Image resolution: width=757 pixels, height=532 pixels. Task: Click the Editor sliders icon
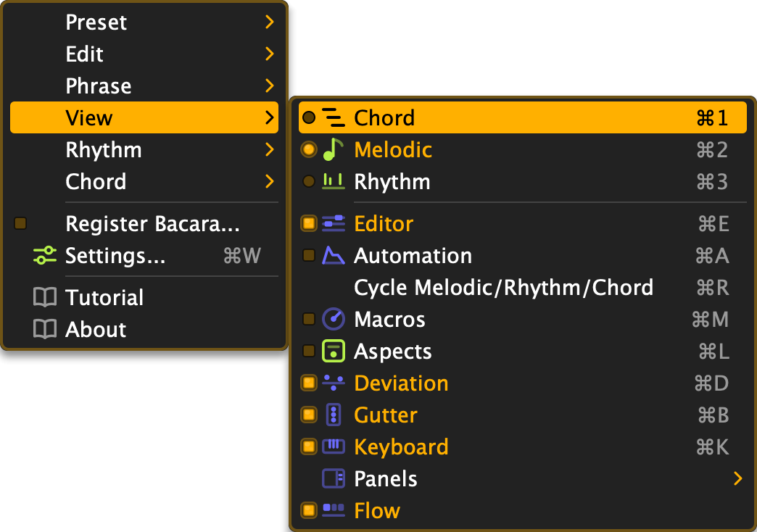pos(333,223)
